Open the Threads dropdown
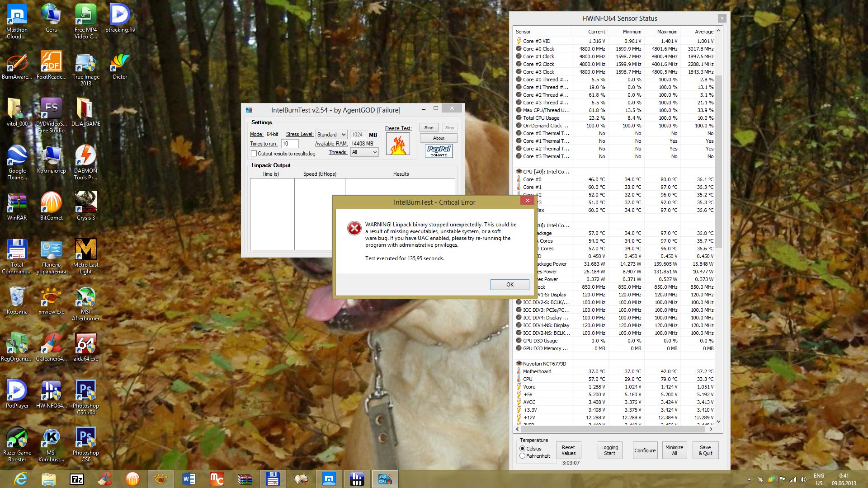Screen dimensions: 868x488 click(364, 152)
